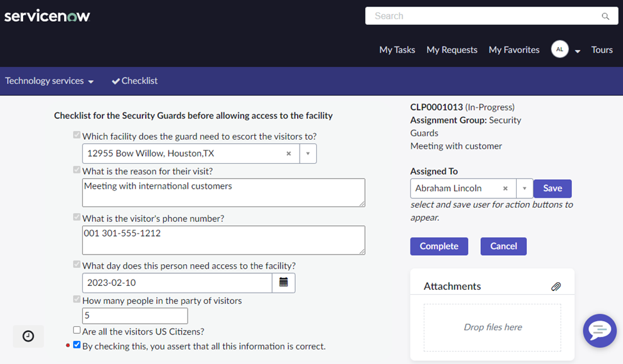Clear the facility address with the x icon
Image resolution: width=623 pixels, height=364 pixels.
click(289, 154)
